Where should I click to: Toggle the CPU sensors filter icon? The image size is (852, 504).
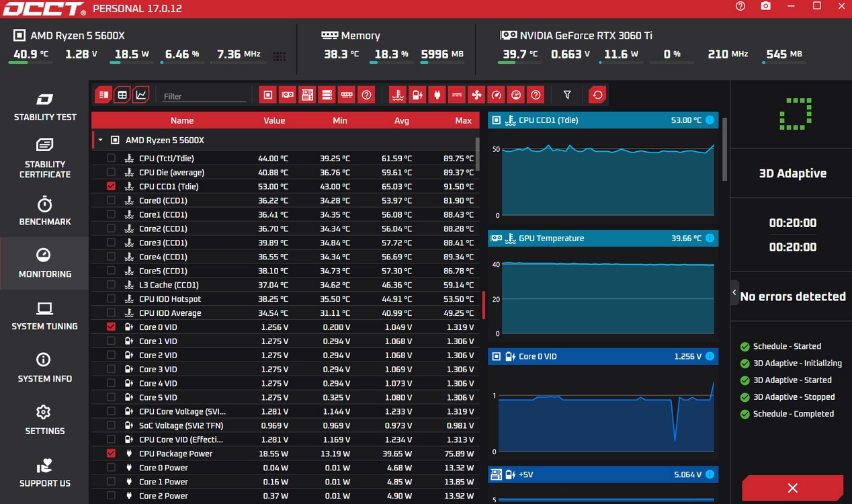tap(268, 95)
